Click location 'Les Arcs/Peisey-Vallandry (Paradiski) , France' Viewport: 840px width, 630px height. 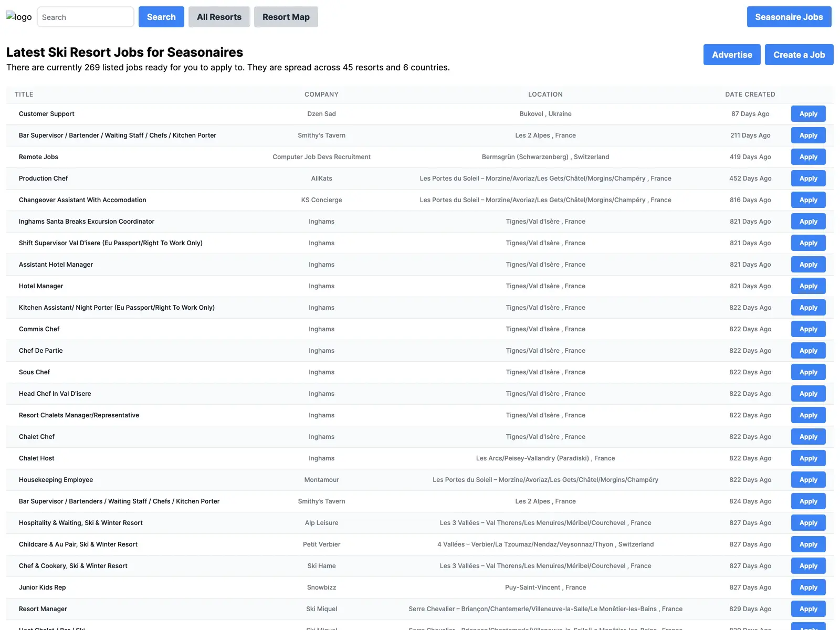click(x=545, y=458)
